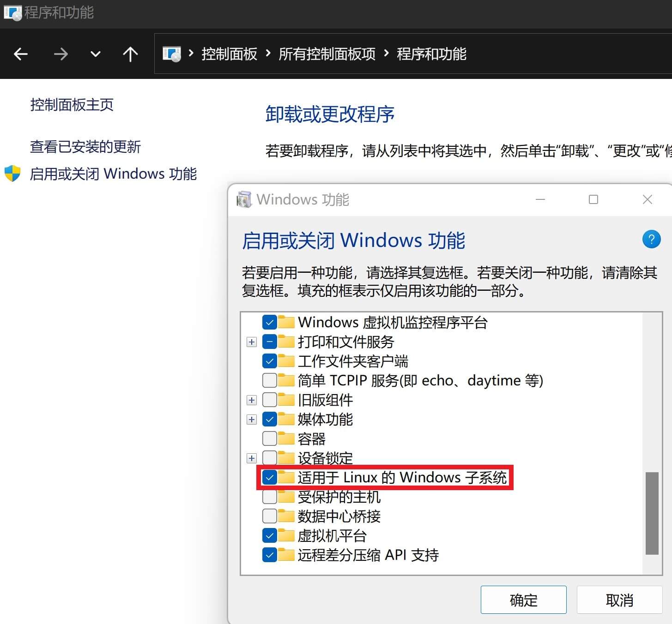The width and height of the screenshot is (672, 624).
Task: Uncheck 适用于 Linux 的 Windows 子系统
Action: tap(269, 477)
